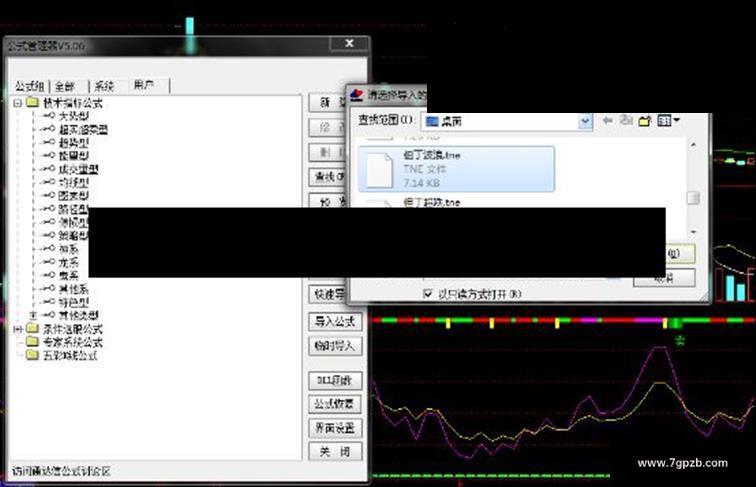Switch to the 全部 tab

[x=65, y=86]
